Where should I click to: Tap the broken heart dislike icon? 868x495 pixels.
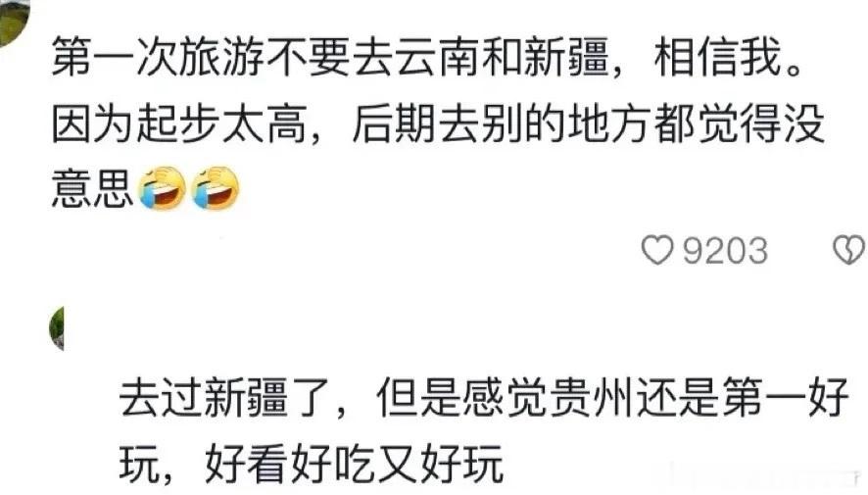tap(849, 250)
